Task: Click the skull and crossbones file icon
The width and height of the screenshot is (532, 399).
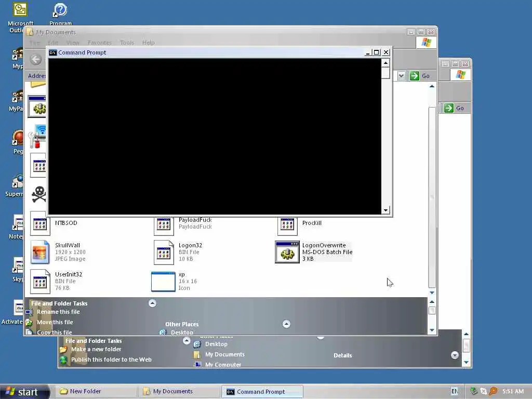Action: [x=38, y=194]
